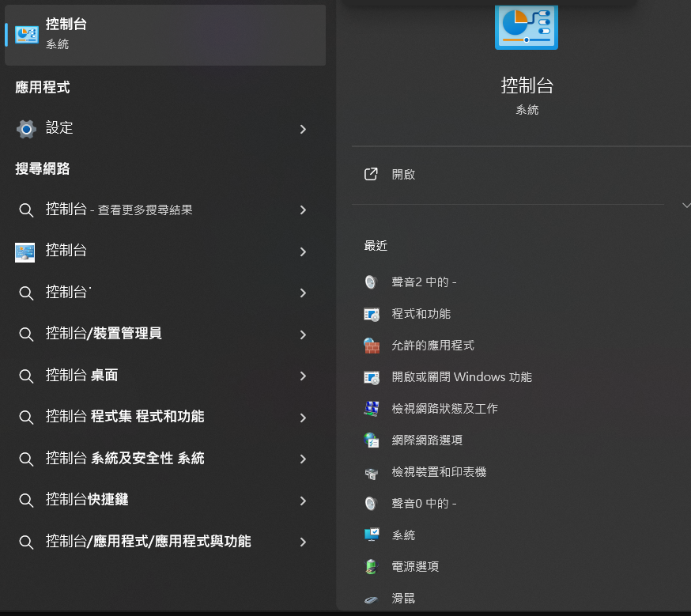Click 控制台 - 查看更多搜尋結果 text
Screen dimensions: 691x616
pos(119,210)
